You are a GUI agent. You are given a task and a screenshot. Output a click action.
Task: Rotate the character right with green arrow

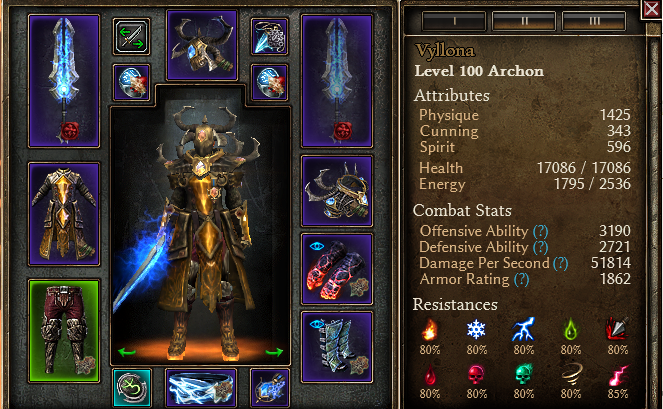[274, 351]
